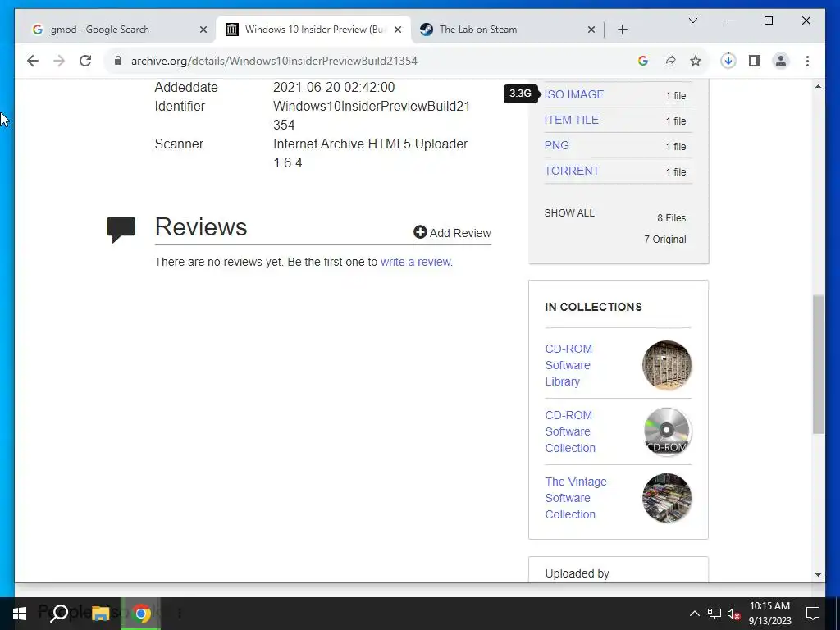Go back to the previous page
This screenshot has height=630, width=840.
click(x=33, y=61)
